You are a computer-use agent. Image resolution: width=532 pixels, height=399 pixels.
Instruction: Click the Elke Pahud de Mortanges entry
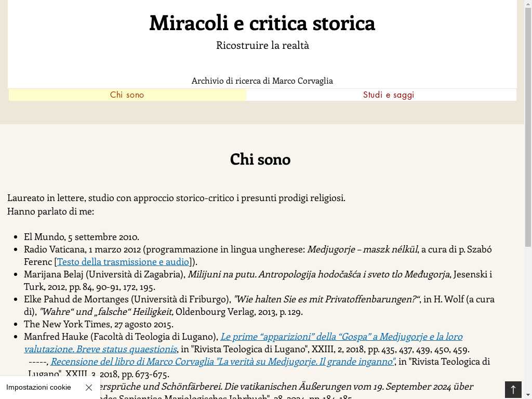coord(259,305)
